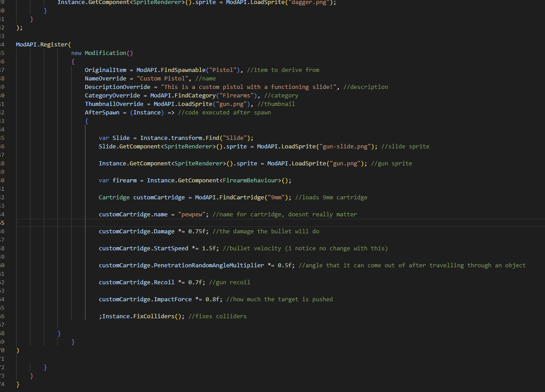Image resolution: width=545 pixels, height=392 pixels.
Task: Click the Modification() constructor after new
Action: tap(109, 53)
